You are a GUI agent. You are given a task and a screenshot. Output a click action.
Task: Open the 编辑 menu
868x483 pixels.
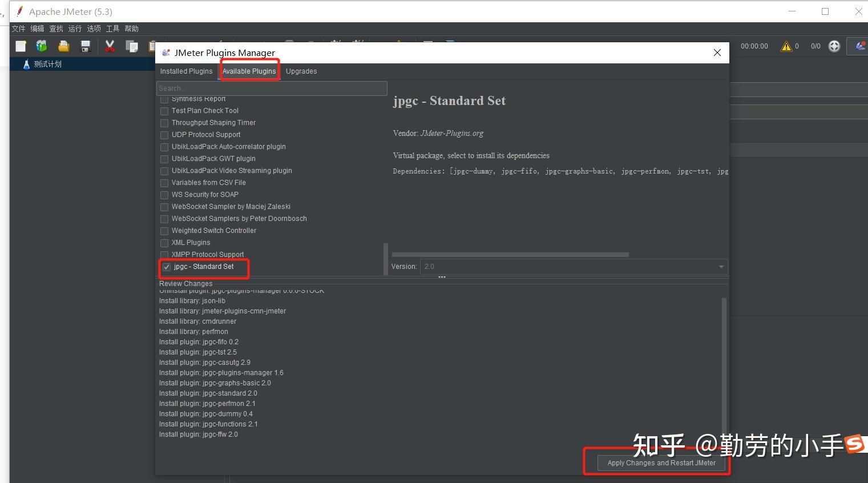(x=38, y=29)
